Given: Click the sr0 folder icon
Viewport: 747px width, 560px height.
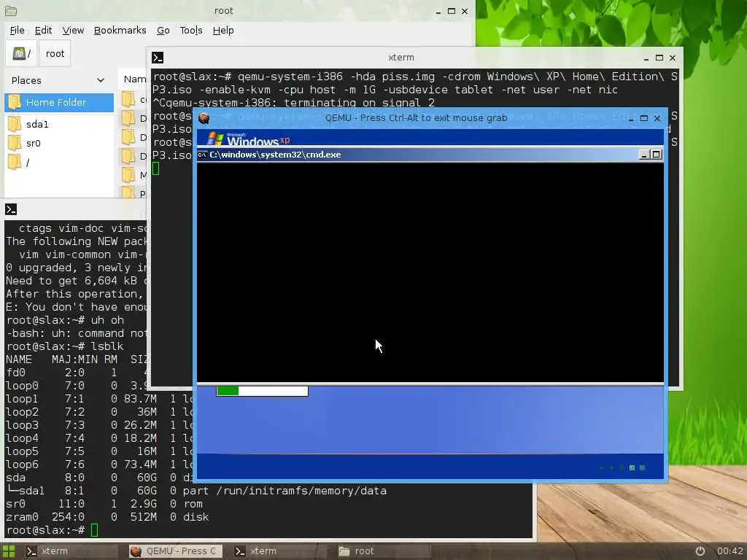Looking at the screenshot, I should pyautogui.click(x=15, y=143).
